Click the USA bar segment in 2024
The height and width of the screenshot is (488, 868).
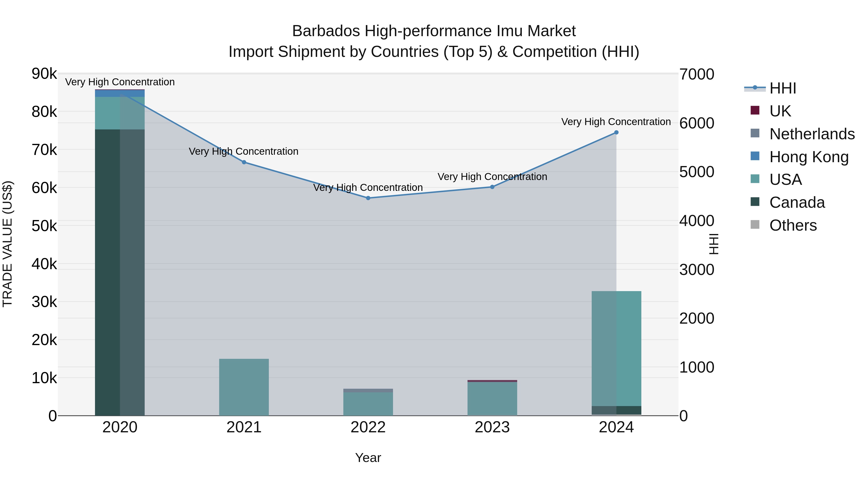[616, 348]
